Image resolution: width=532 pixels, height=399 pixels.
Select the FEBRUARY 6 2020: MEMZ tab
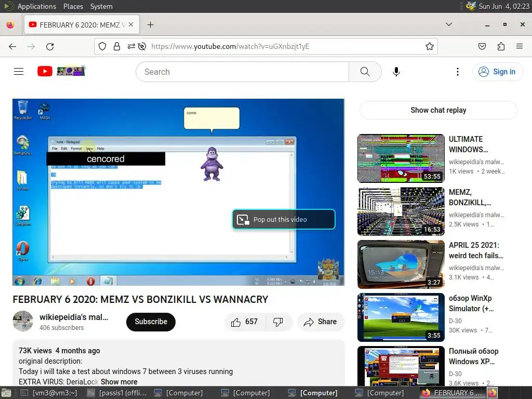[82, 25]
